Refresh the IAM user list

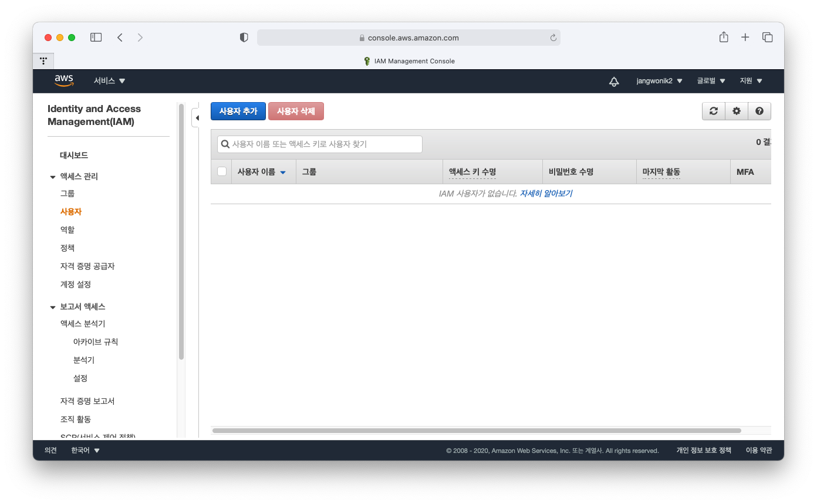(714, 111)
